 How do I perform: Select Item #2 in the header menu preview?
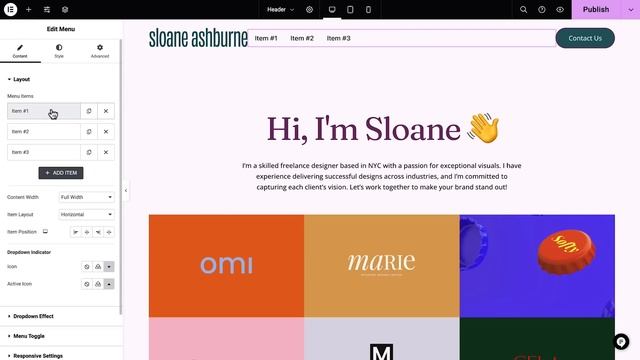coord(302,38)
